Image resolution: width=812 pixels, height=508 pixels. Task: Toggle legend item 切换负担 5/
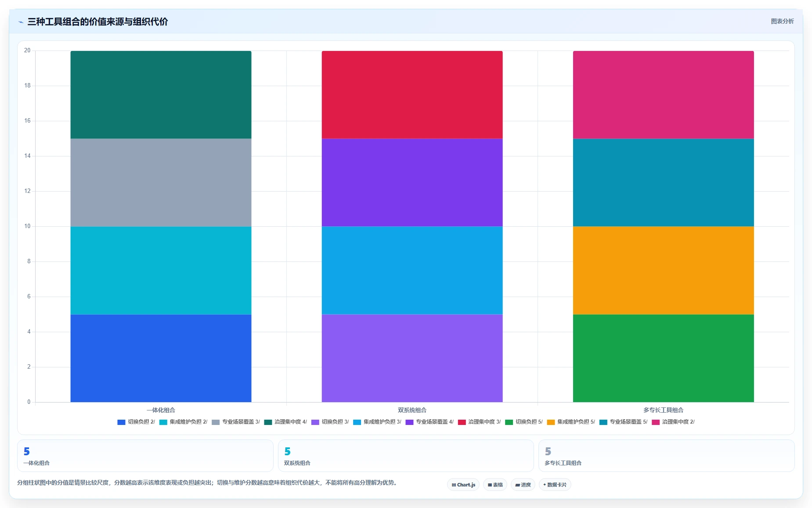point(524,422)
